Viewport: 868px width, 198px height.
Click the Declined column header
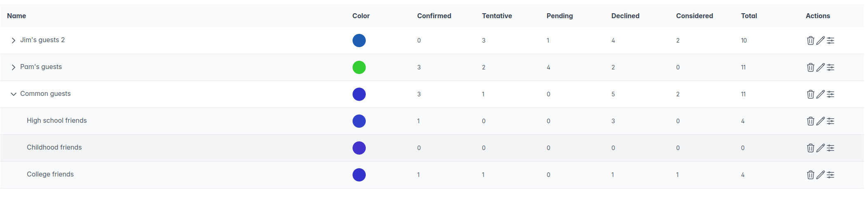625,16
